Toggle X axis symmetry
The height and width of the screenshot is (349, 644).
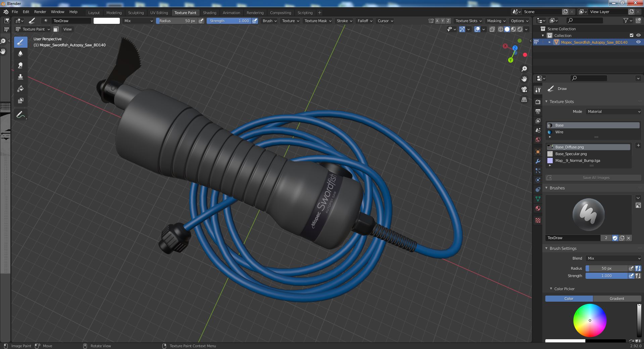(x=437, y=21)
